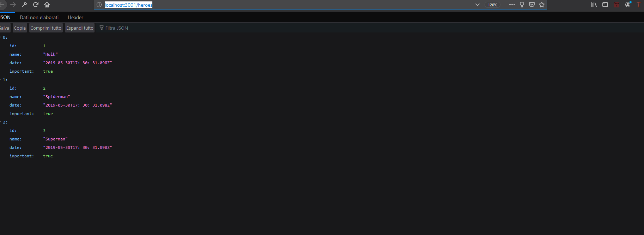Go to the home page icon
Viewport: 644px width, 235px height.
[x=47, y=5]
